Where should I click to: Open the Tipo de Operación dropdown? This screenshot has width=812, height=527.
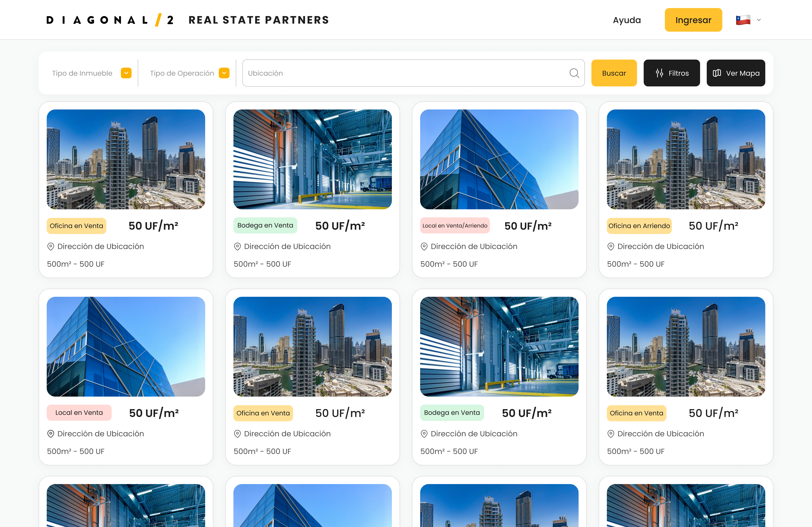[224, 73]
